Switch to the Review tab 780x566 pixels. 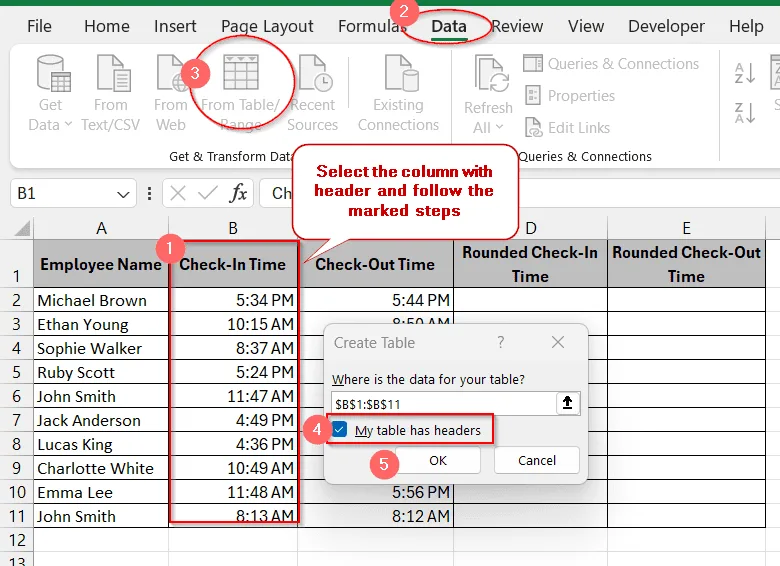point(517,26)
